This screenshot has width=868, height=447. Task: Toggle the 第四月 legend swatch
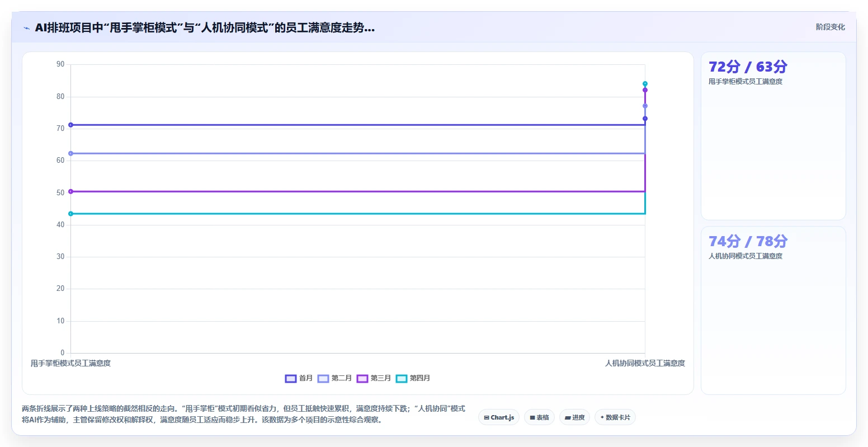(402, 379)
